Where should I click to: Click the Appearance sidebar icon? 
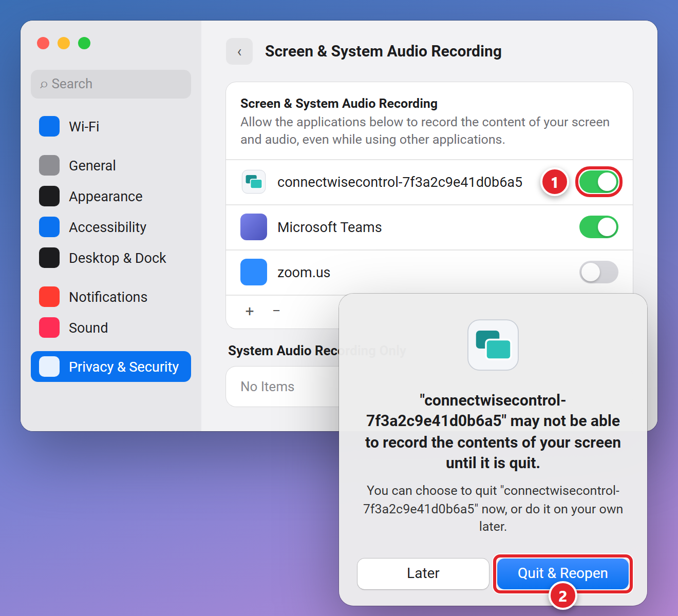[x=49, y=196]
